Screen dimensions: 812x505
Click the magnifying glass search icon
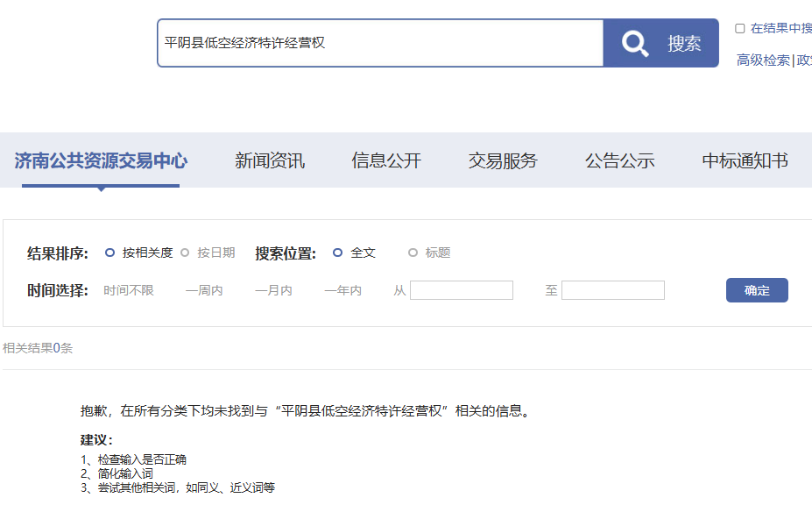tap(635, 43)
